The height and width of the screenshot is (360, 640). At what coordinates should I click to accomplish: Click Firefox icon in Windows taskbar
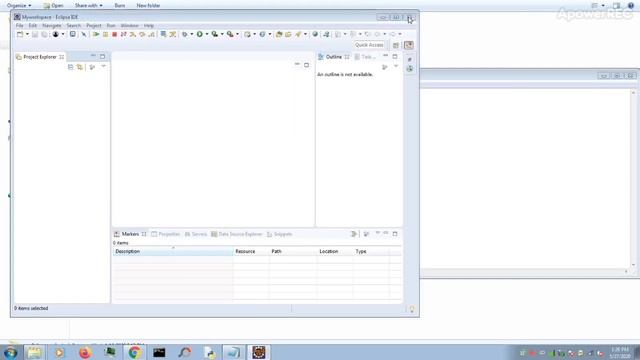coord(85,352)
